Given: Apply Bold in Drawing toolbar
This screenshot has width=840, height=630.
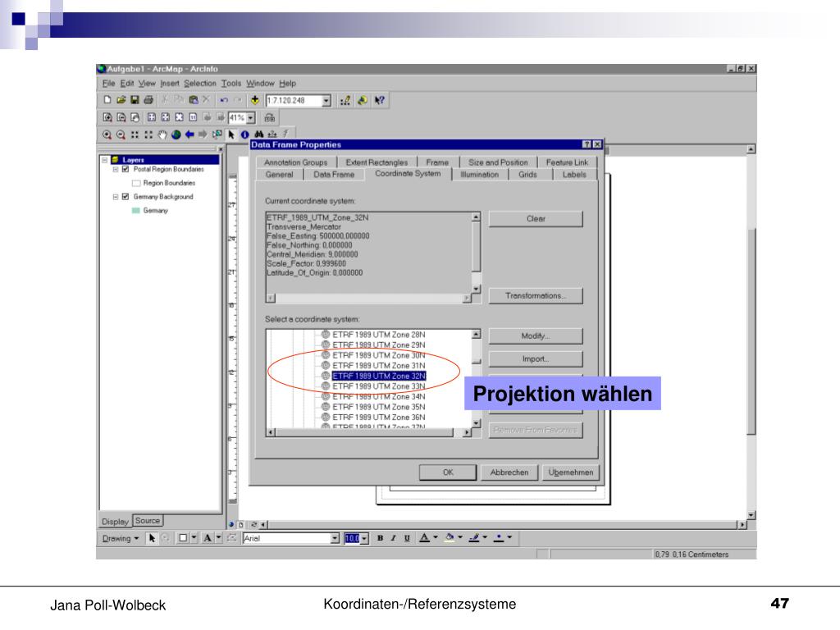Looking at the screenshot, I should [380, 538].
